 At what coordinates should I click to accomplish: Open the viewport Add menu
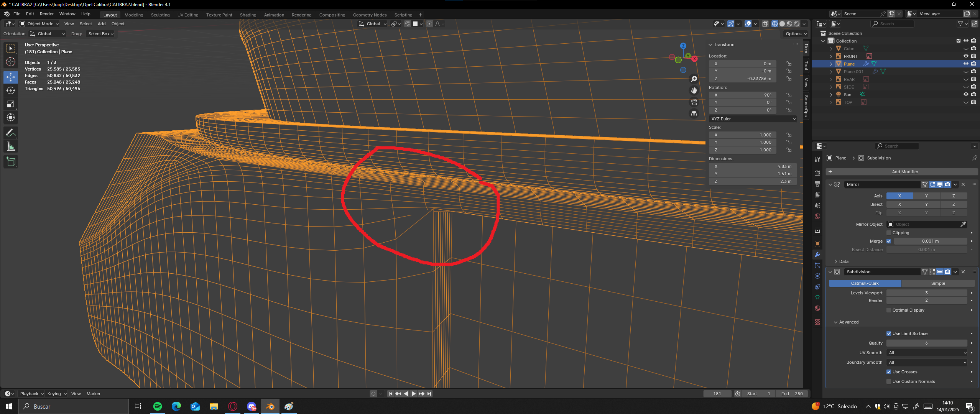pyautogui.click(x=102, y=24)
